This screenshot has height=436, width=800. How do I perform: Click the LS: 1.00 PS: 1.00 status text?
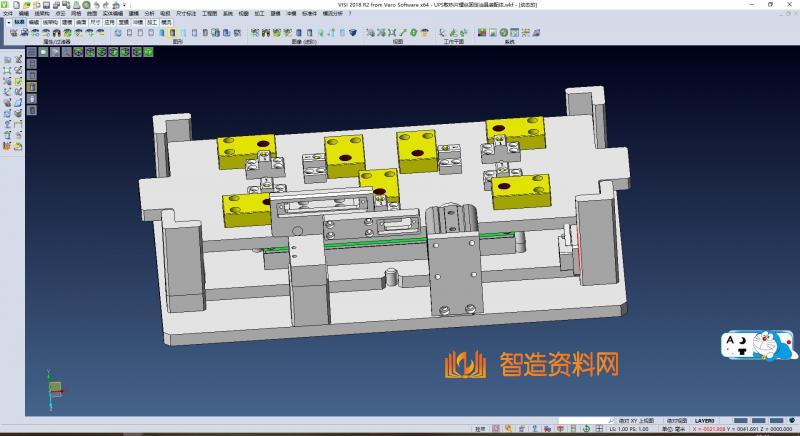[629, 429]
